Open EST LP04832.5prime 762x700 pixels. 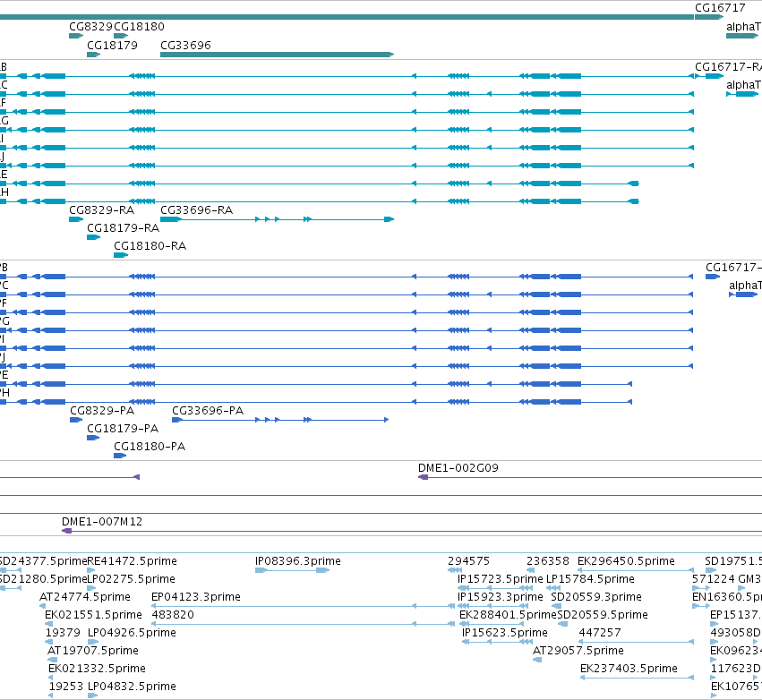click(x=133, y=687)
